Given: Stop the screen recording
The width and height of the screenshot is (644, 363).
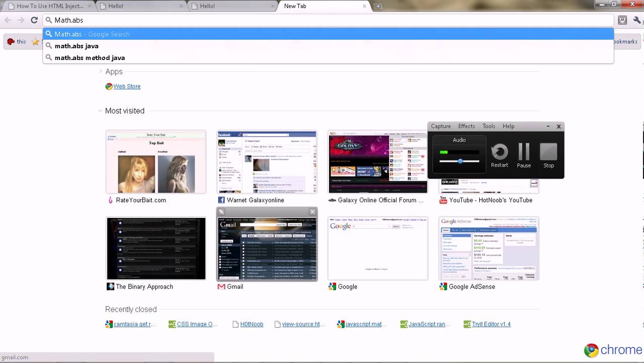Looking at the screenshot, I should 549,155.
